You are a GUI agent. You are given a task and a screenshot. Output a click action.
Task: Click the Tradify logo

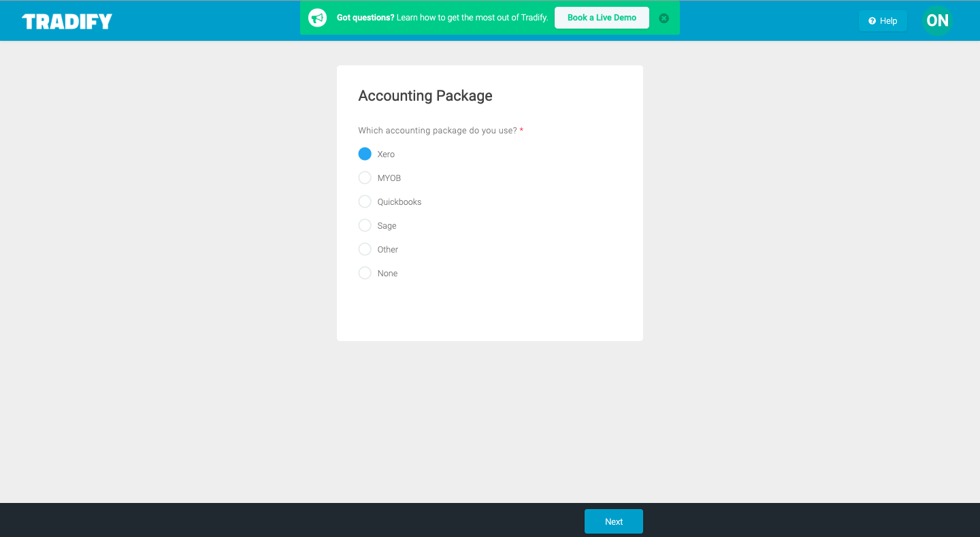tap(67, 22)
